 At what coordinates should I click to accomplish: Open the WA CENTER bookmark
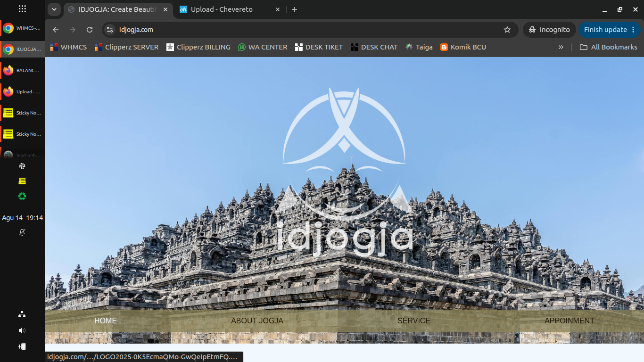click(x=263, y=47)
